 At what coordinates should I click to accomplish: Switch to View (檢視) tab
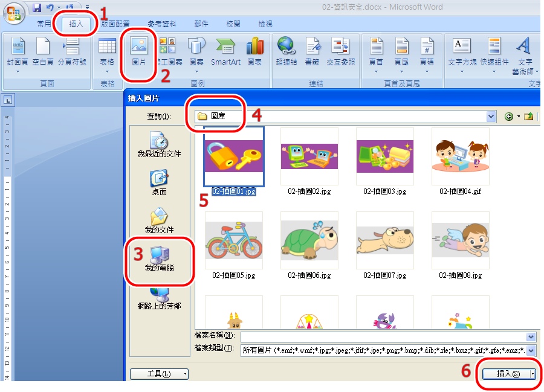click(265, 24)
